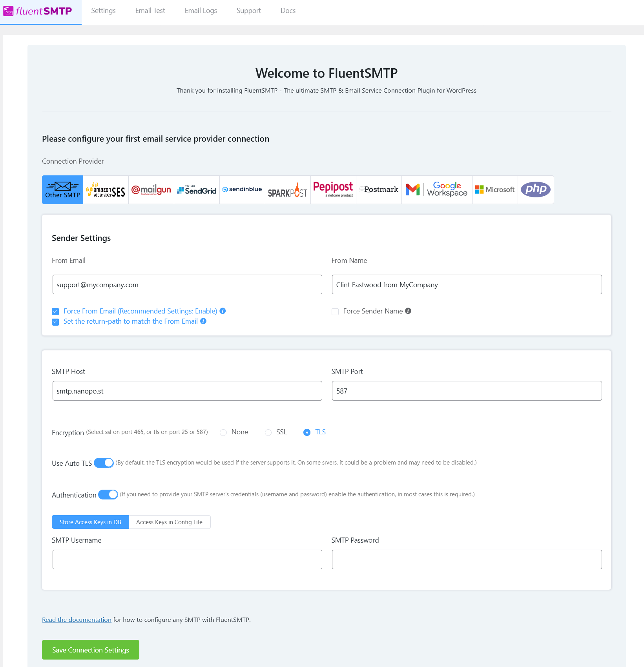Enable Force Sender Name checkbox
Screen dimensions: 644x667
click(x=335, y=312)
